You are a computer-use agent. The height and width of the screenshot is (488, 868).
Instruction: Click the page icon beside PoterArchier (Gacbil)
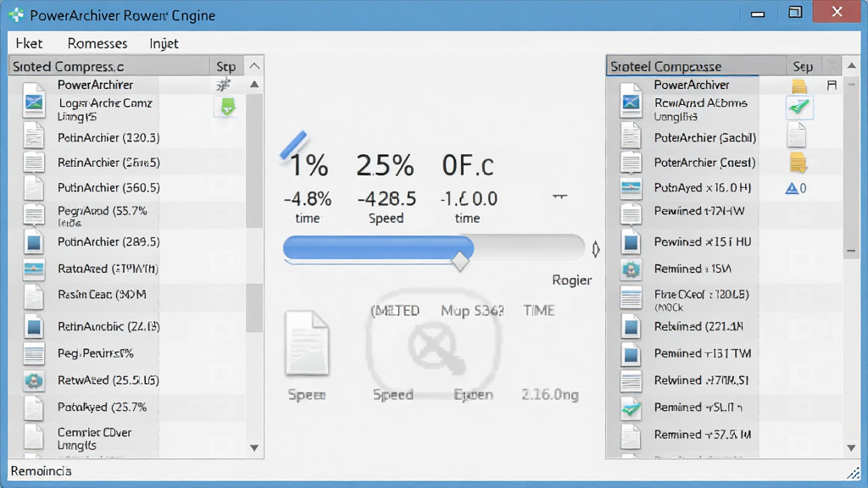(x=797, y=135)
